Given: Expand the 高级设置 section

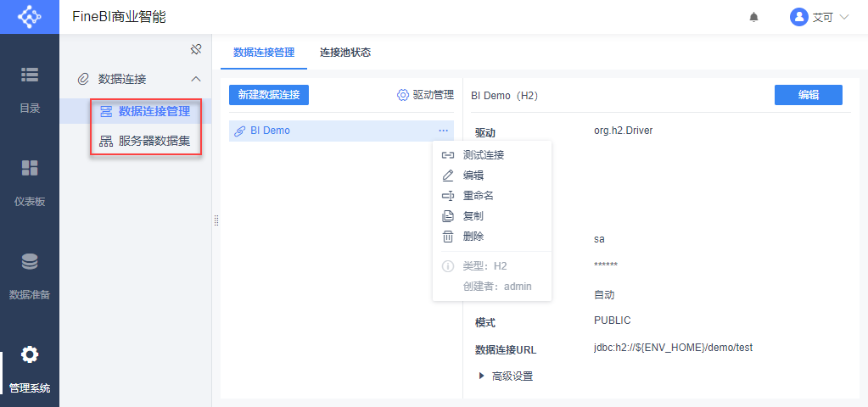Looking at the screenshot, I should click(x=506, y=376).
